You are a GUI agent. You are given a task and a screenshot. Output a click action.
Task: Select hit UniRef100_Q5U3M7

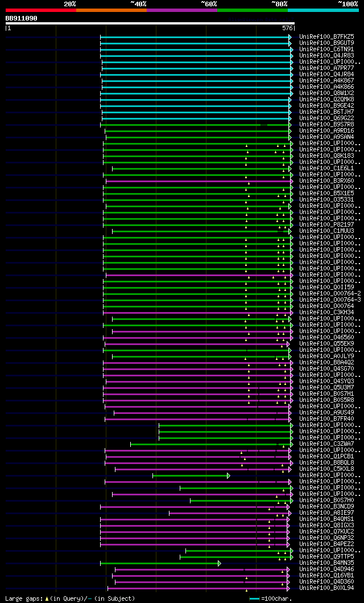click(x=327, y=388)
